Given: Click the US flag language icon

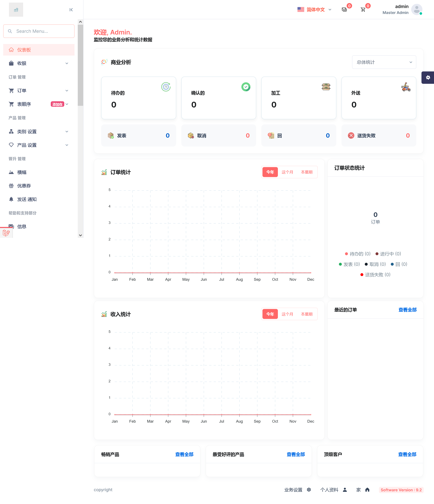Looking at the screenshot, I should (x=301, y=9).
